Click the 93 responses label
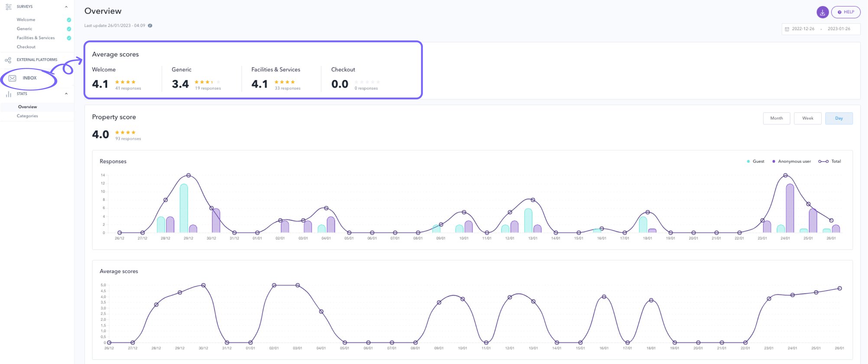 128,139
